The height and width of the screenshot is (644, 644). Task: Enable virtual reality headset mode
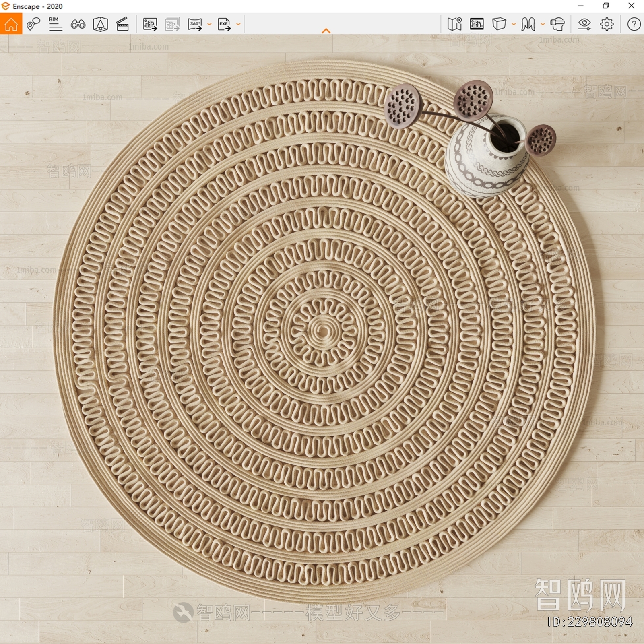coord(557,24)
